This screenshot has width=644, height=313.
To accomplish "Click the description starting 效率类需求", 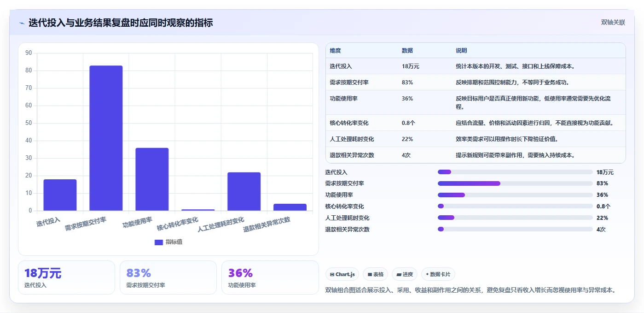I will click(x=507, y=139).
